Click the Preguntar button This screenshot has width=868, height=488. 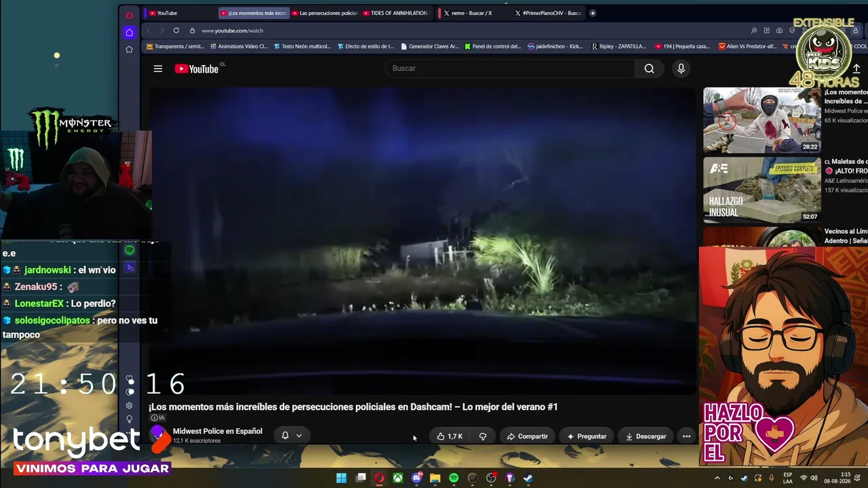(587, 436)
